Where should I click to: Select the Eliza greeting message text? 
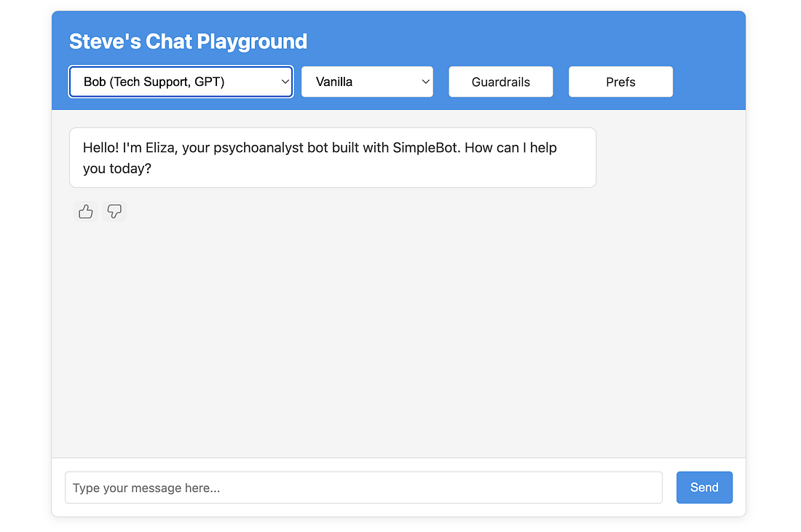point(320,158)
